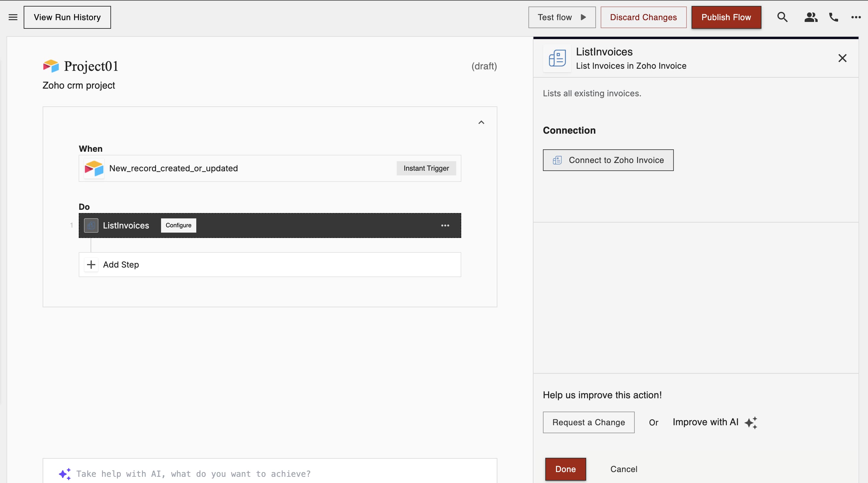868x483 pixels.
Task: Edit the Project01 flow title
Action: click(x=91, y=66)
